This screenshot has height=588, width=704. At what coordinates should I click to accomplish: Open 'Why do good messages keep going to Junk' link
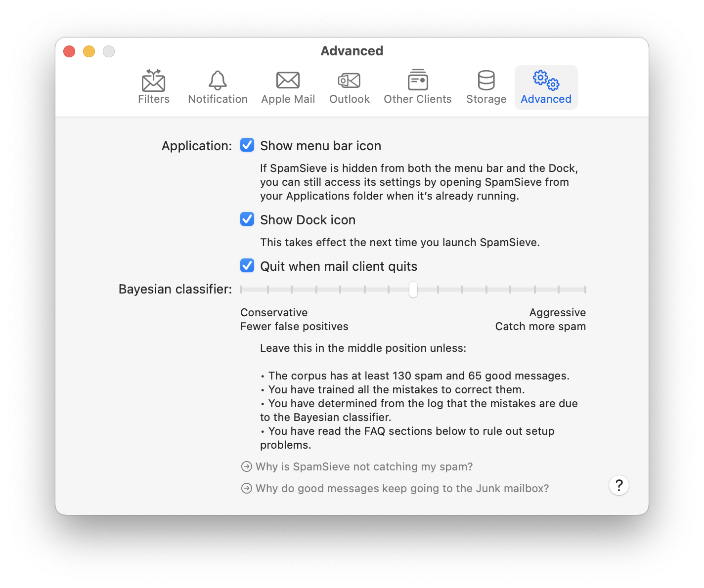(402, 488)
